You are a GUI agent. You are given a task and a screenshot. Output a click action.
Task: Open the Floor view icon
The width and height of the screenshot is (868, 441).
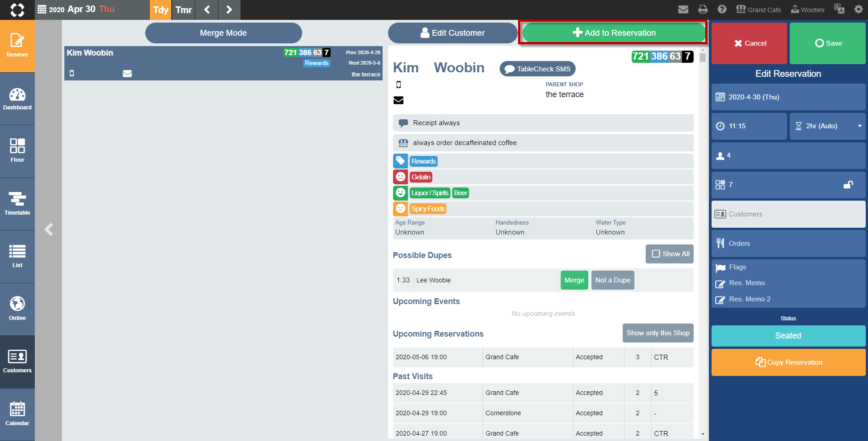point(17,151)
